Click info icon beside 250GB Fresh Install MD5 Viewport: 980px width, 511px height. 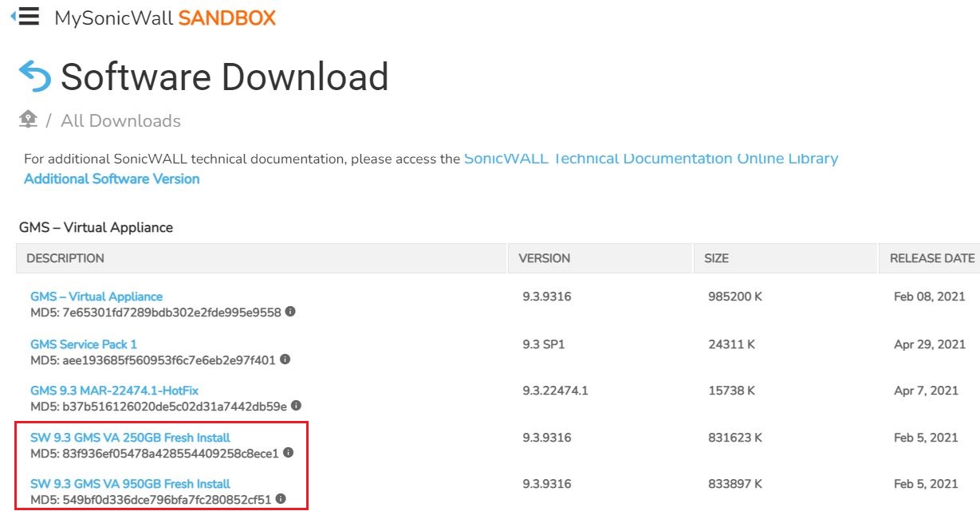tap(288, 453)
